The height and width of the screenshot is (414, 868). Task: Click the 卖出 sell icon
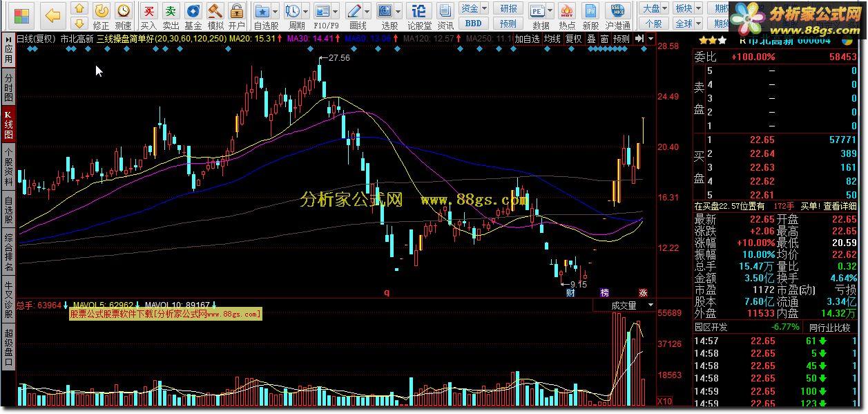coord(171,16)
